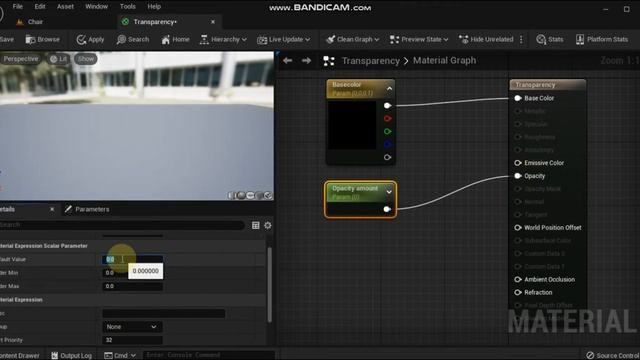Click the Transparency breadcrumb

pyautogui.click(x=371, y=61)
